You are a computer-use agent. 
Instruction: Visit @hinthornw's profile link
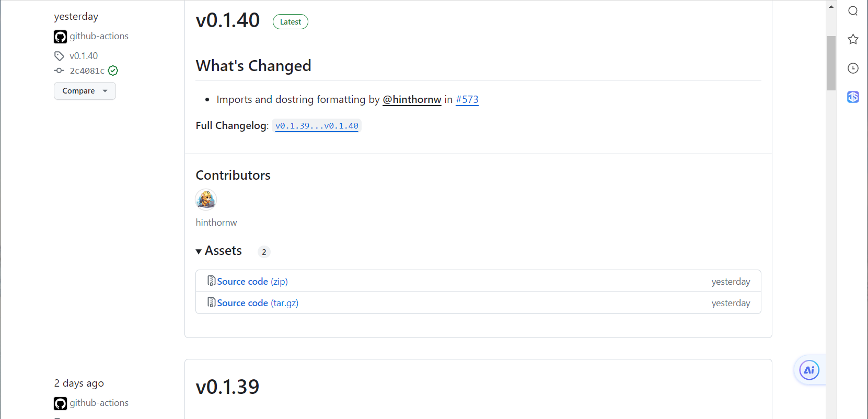point(412,99)
